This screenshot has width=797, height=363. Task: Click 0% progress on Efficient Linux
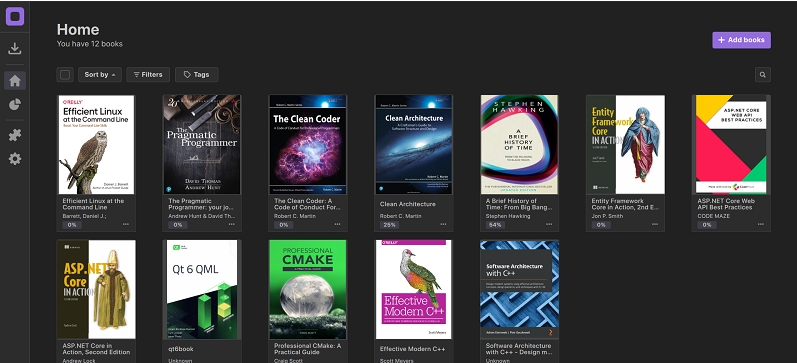[x=72, y=225]
